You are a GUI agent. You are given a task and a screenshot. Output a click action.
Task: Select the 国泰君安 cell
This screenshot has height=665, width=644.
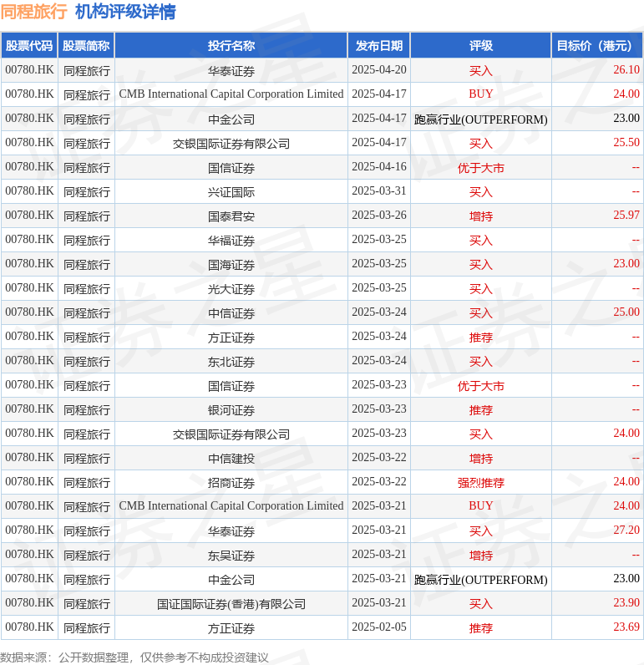[x=231, y=216]
